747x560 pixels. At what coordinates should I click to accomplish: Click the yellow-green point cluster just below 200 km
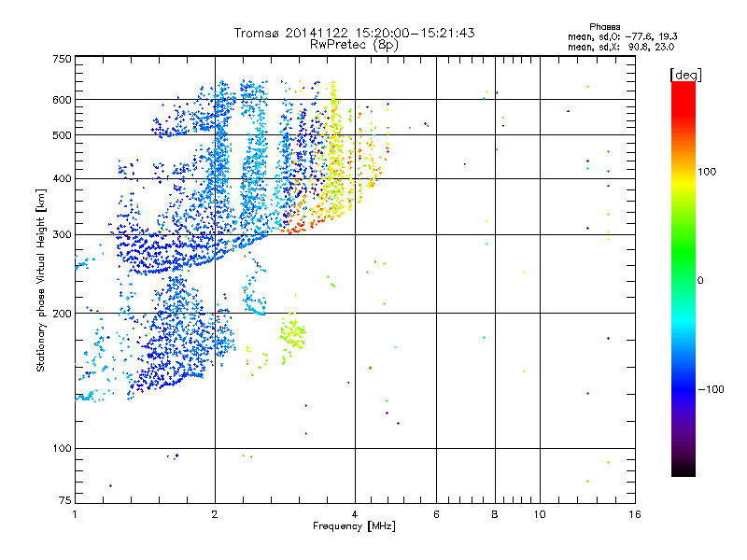point(292,334)
